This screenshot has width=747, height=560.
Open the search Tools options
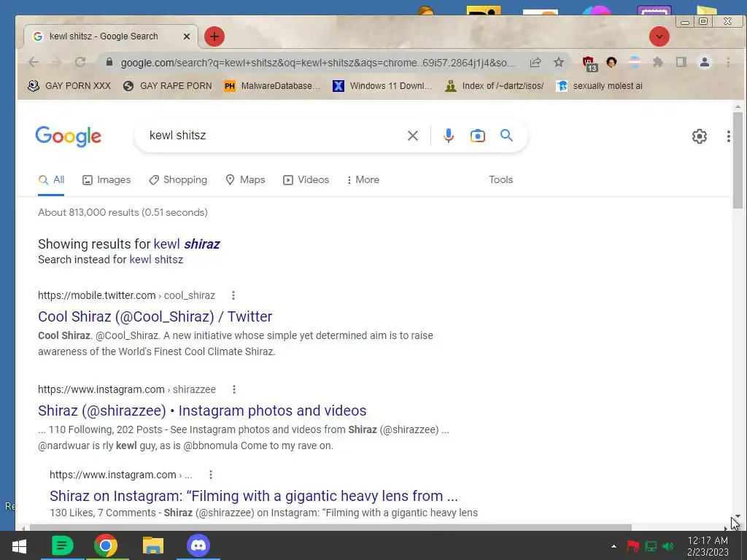[500, 180]
